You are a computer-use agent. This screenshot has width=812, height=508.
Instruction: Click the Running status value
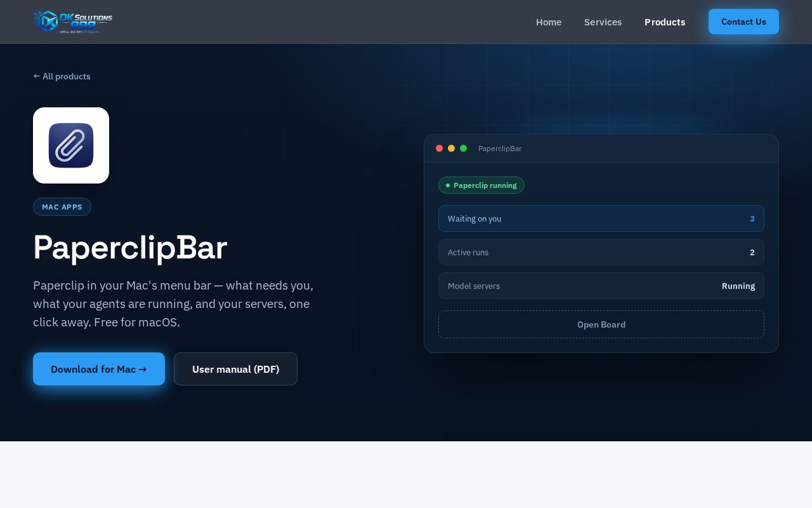coord(738,286)
